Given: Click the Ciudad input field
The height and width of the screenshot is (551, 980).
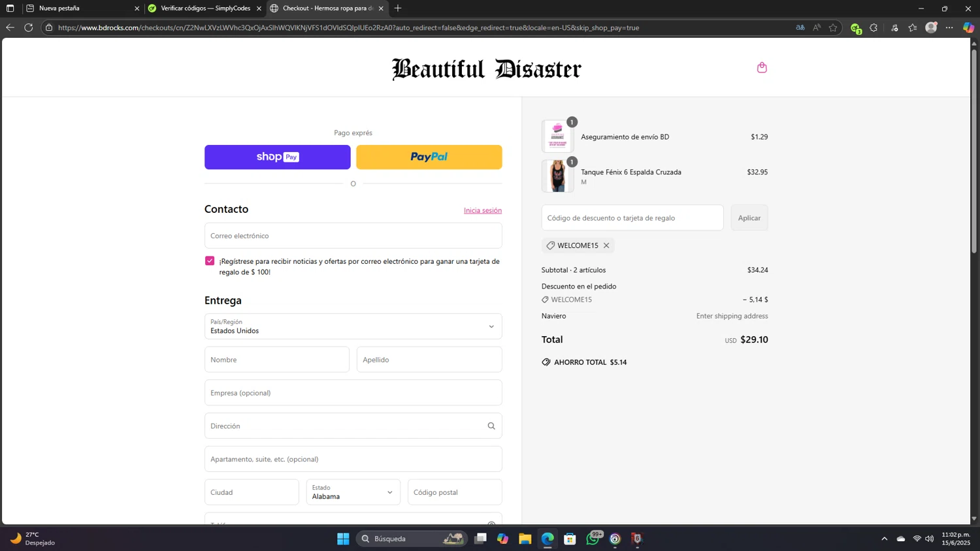Looking at the screenshot, I should [252, 492].
